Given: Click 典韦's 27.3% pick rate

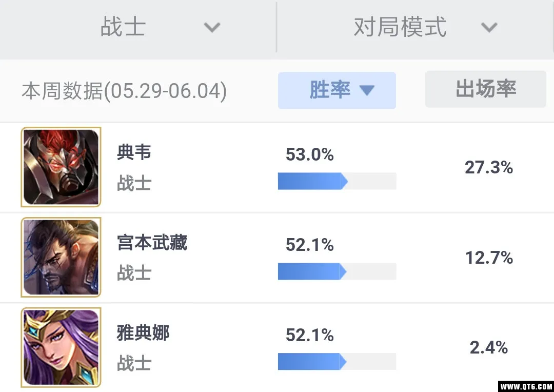Looking at the screenshot, I should click(x=489, y=167).
